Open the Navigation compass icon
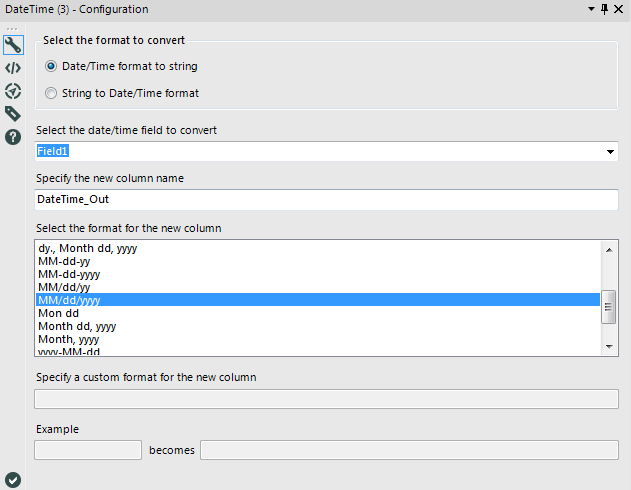Viewport: 631px width, 490px height. 13,91
